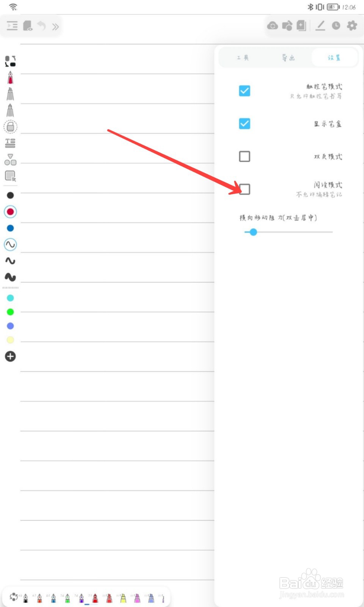Screen dimensions: 364x607
Task: Select the lasso eraser tool
Action: (10, 127)
